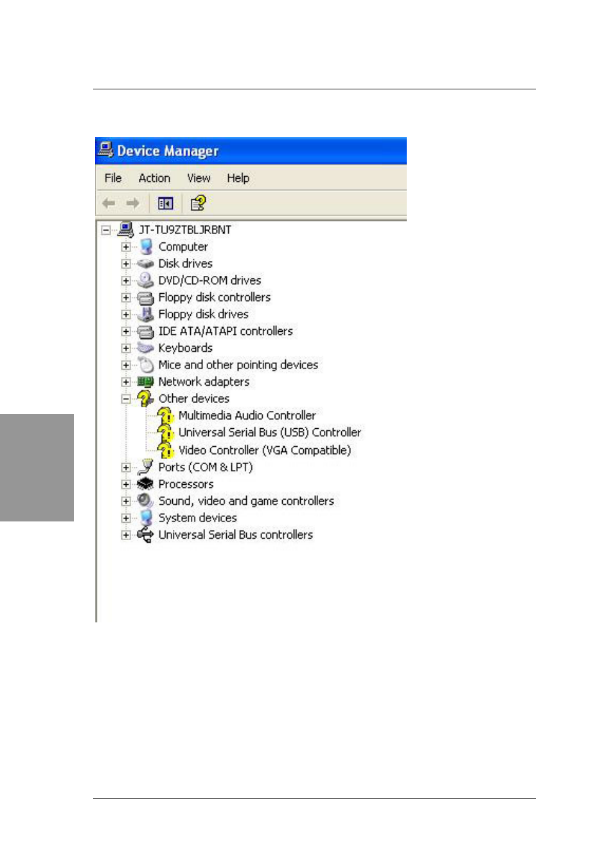Expand the System devices node

click(x=126, y=518)
